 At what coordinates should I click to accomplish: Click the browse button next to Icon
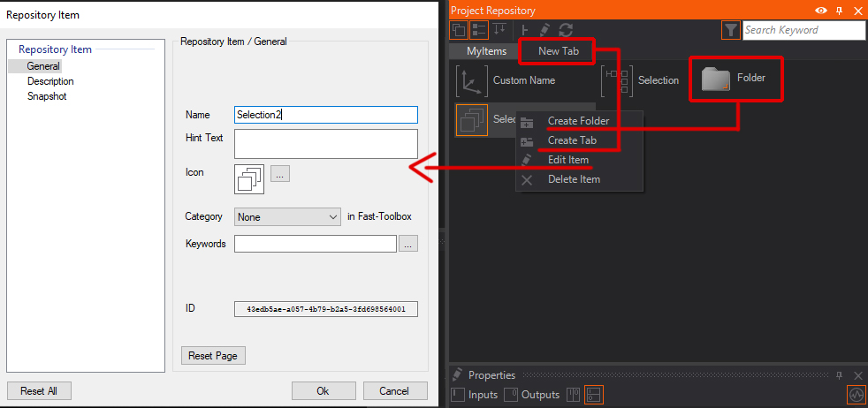point(279,174)
